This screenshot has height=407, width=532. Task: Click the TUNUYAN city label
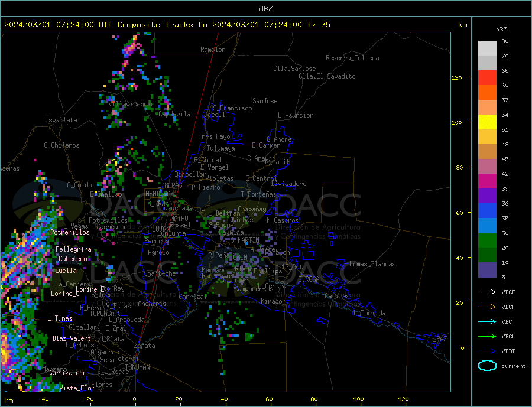click(138, 367)
